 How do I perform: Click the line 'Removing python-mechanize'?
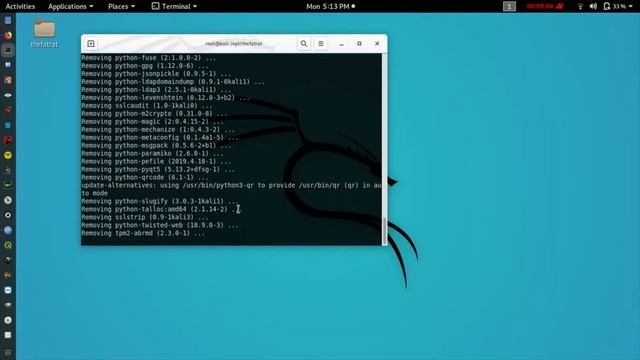tap(158, 129)
